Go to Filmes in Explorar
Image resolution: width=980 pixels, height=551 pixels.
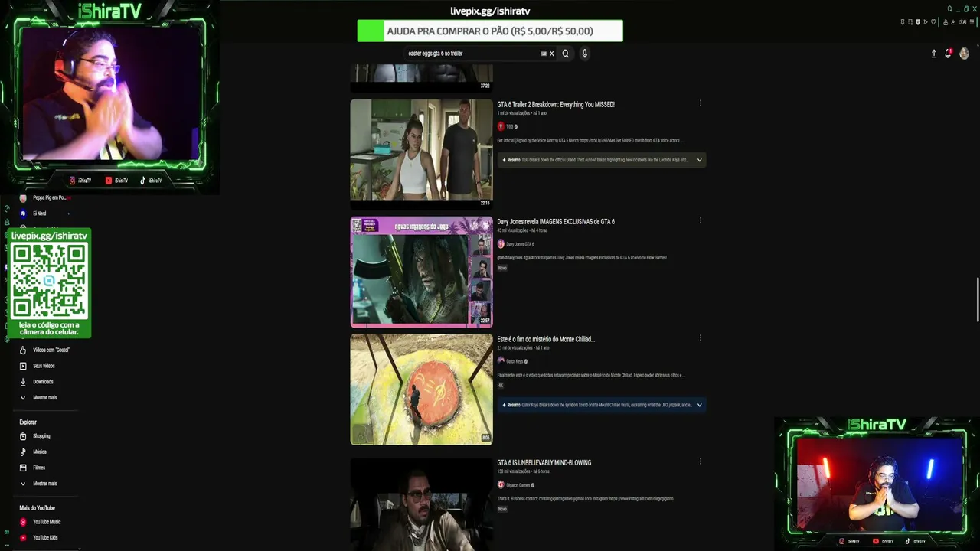(x=39, y=468)
